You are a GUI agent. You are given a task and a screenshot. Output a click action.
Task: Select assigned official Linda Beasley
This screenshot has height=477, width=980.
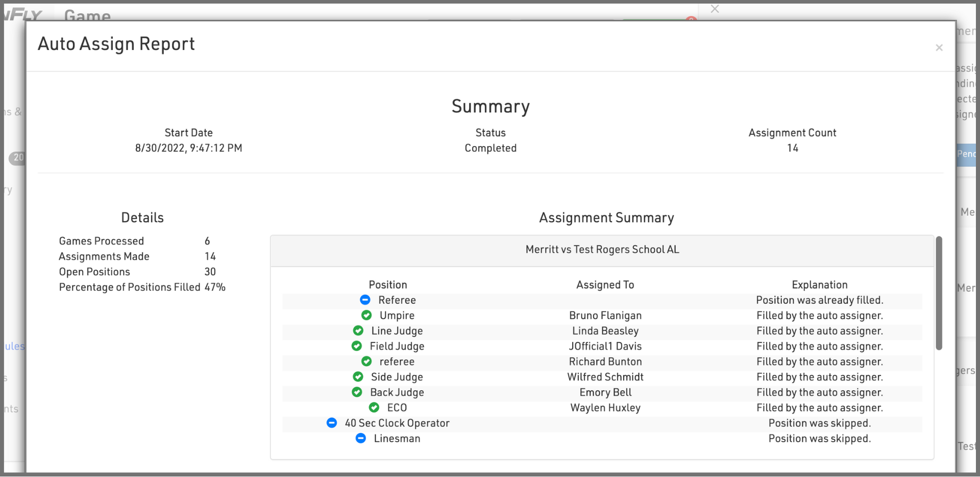click(605, 331)
